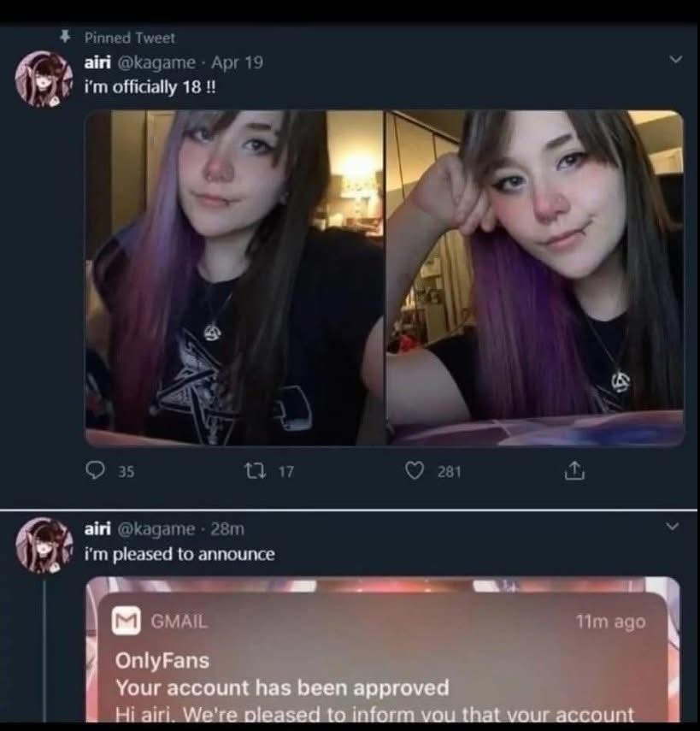Viewport: 700px width, 731px height.
Task: Open the Gmail icon in notification image
Action: 126,621
